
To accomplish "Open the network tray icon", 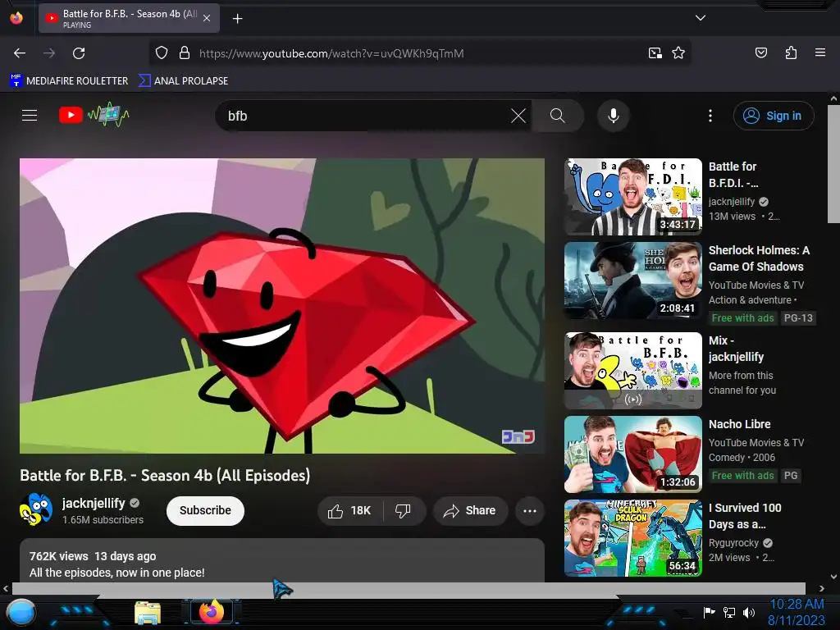I will click(729, 612).
